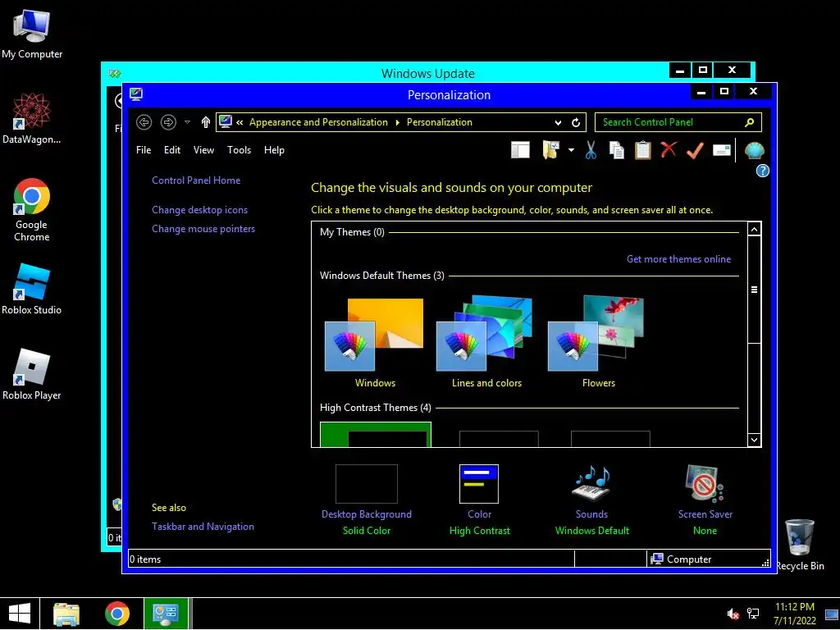Screen dimensions: 840x630
Task: Open Folder Options toolbar icon
Action: (x=550, y=150)
